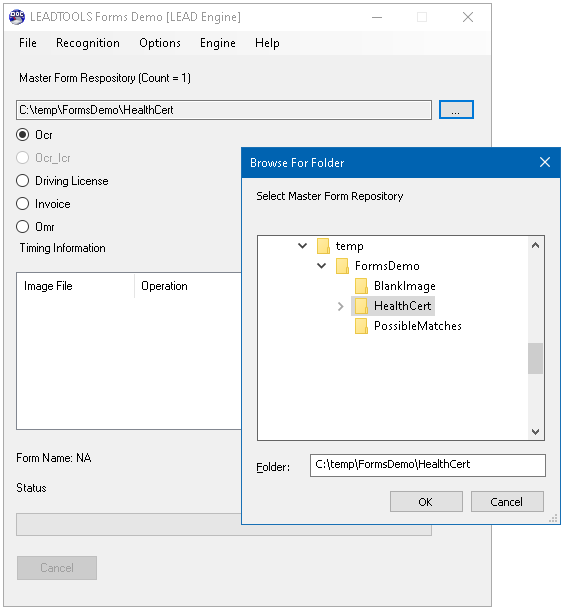The image size is (563, 612).
Task: Click the LEADTOOLS app icon in title bar
Action: click(x=17, y=17)
